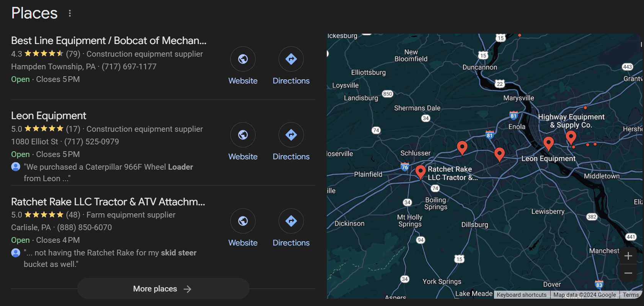
Task: Select the Leon Equipment map pin
Action: tap(548, 144)
